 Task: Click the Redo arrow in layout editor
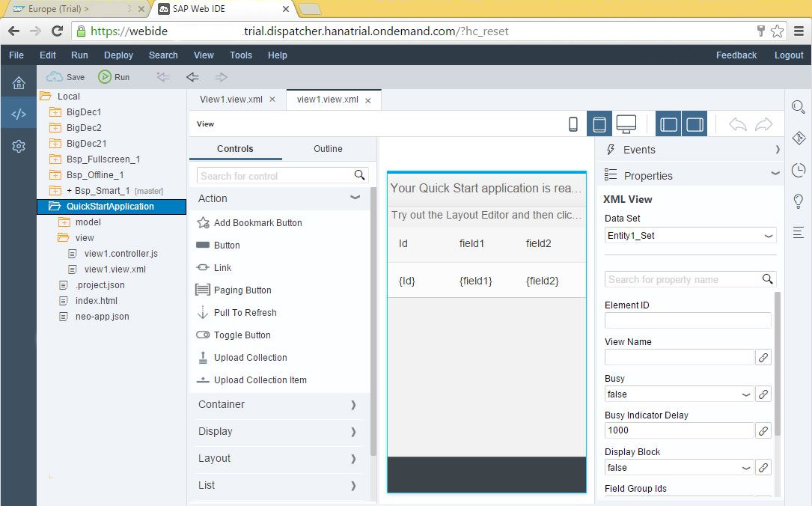(x=764, y=124)
